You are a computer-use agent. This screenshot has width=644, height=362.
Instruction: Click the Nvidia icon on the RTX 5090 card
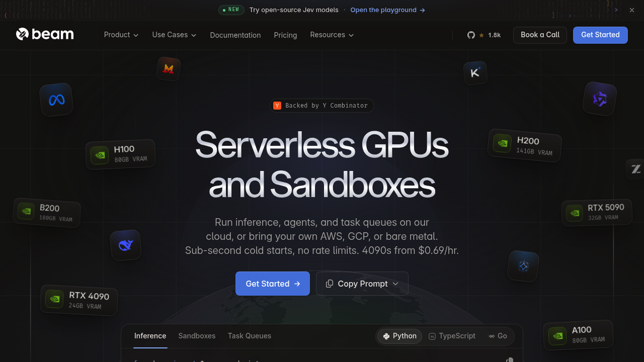[575, 213]
